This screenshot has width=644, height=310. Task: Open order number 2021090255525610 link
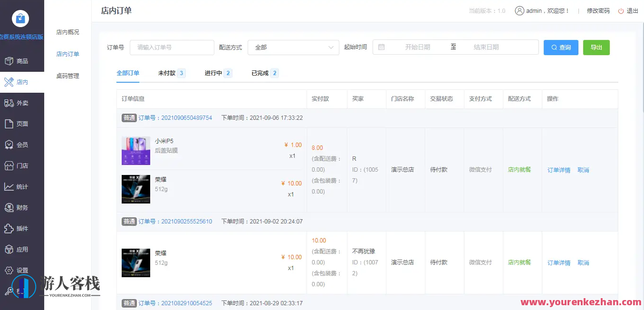click(x=175, y=222)
